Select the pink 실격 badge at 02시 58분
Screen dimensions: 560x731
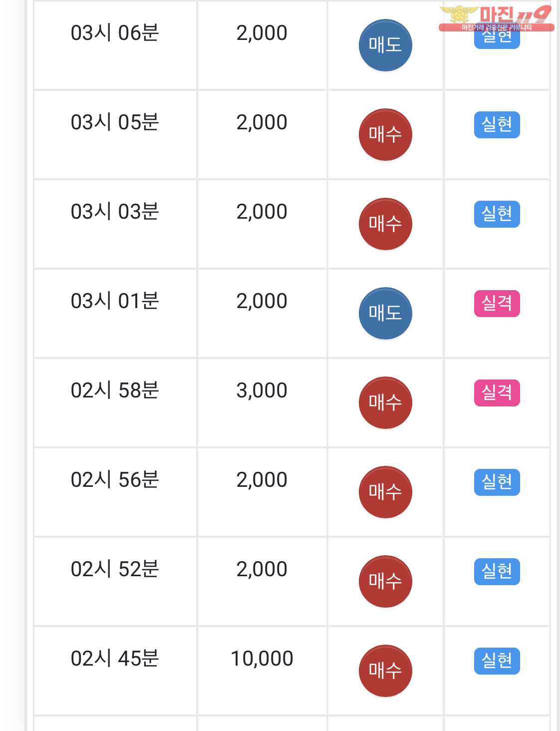click(x=497, y=393)
